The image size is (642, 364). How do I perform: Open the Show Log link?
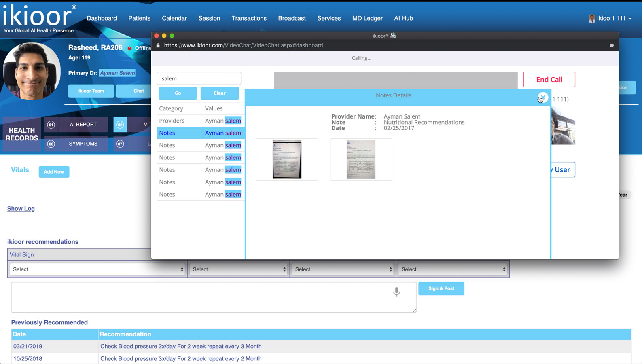pyautogui.click(x=21, y=209)
